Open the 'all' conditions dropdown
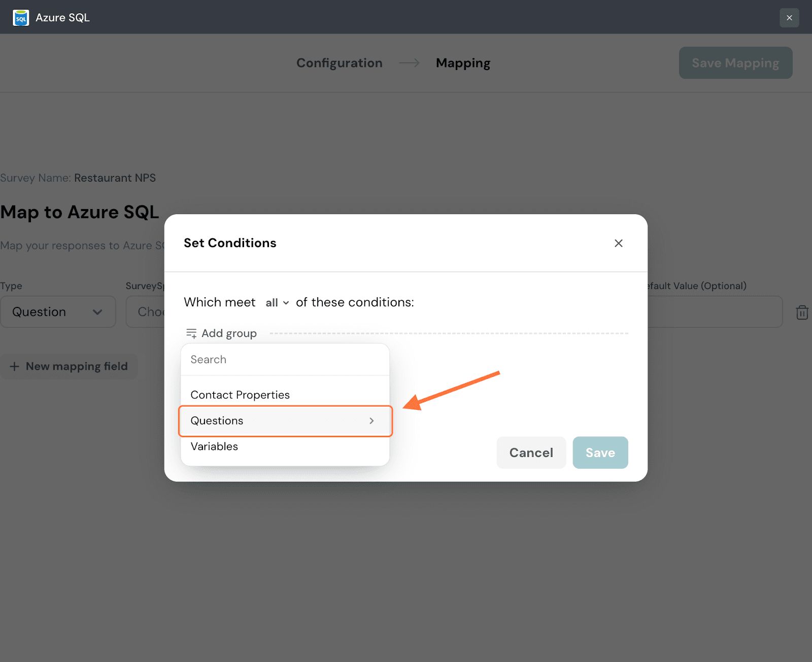 pyautogui.click(x=277, y=303)
